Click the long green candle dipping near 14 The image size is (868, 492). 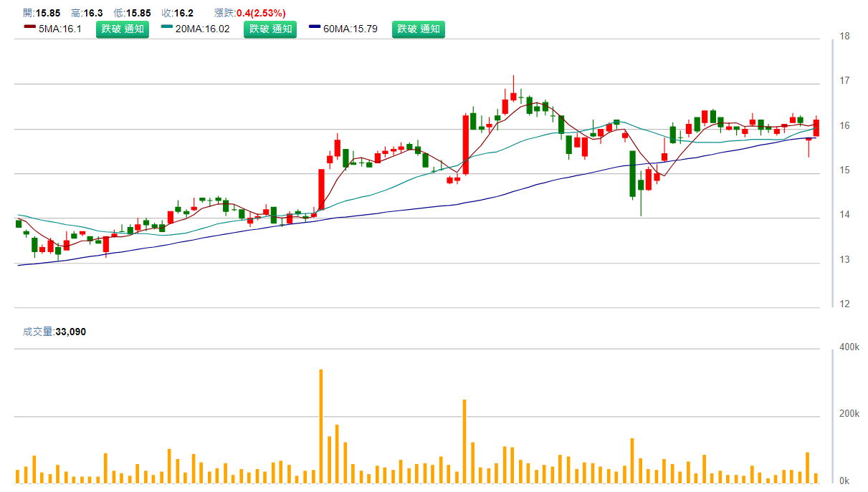point(632,173)
